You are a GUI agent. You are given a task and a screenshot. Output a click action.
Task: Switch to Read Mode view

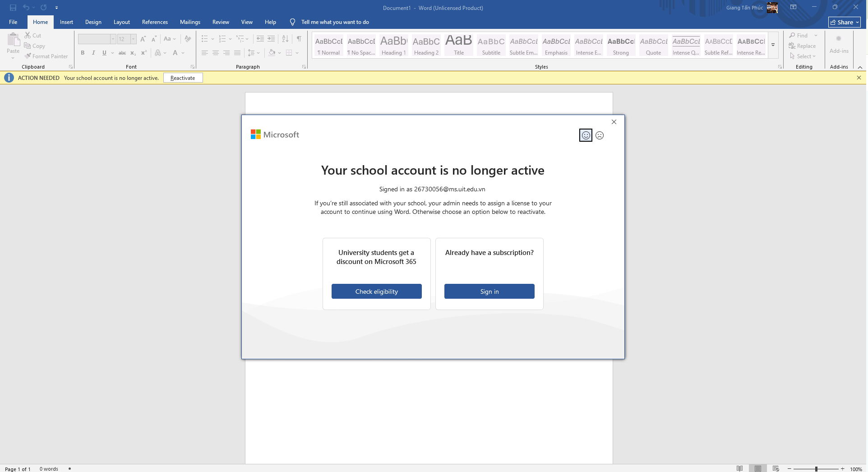[739, 468]
